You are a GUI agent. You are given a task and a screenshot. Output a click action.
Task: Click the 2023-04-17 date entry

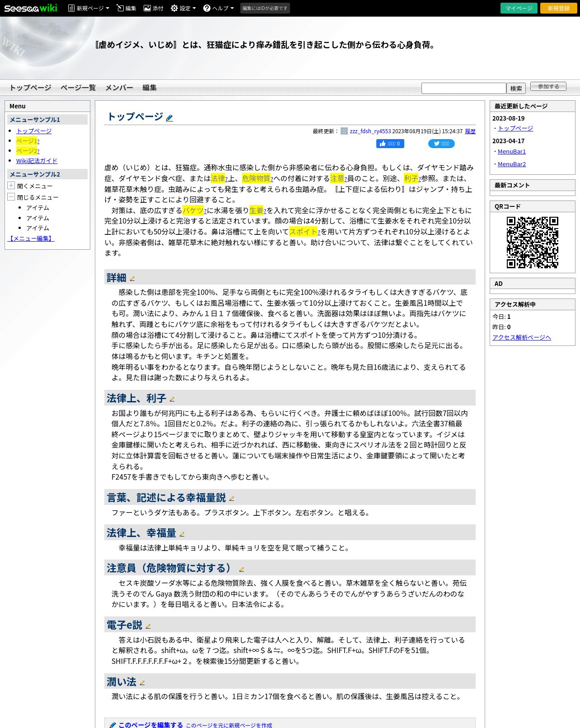[x=509, y=141]
